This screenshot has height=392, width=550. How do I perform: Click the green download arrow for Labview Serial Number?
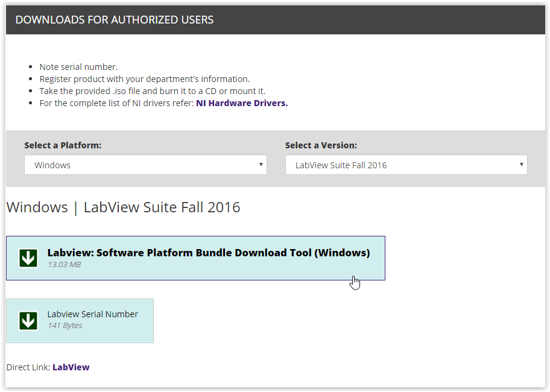click(x=28, y=320)
